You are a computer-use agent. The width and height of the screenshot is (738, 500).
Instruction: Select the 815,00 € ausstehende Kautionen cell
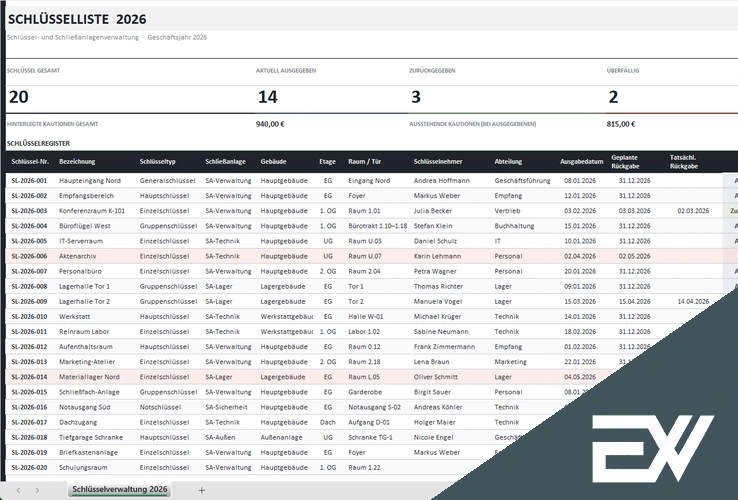(x=621, y=124)
